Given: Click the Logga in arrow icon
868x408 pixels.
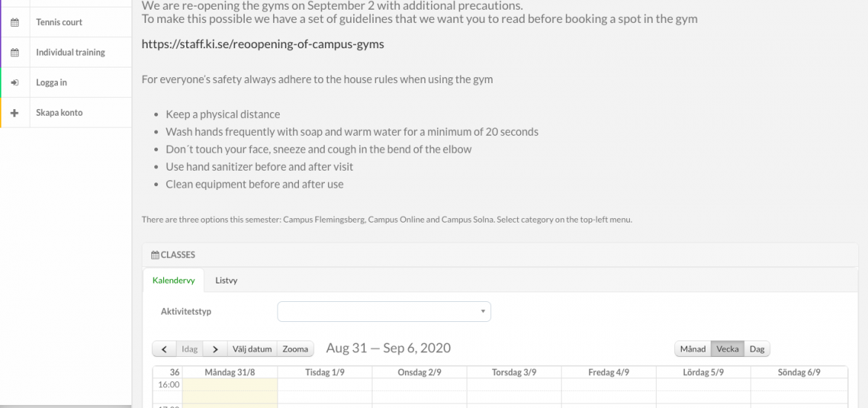Looking at the screenshot, I should [x=15, y=82].
